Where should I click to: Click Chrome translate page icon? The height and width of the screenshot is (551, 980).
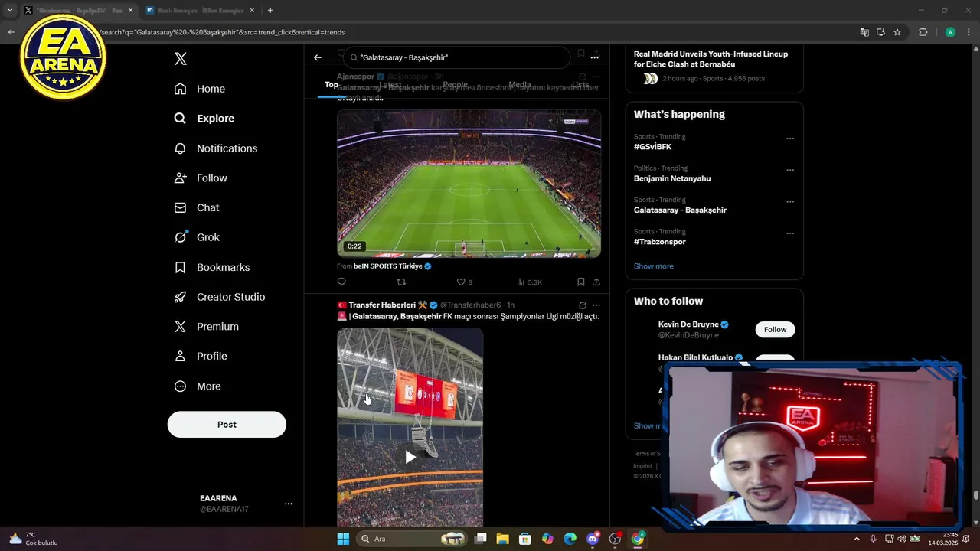click(864, 32)
